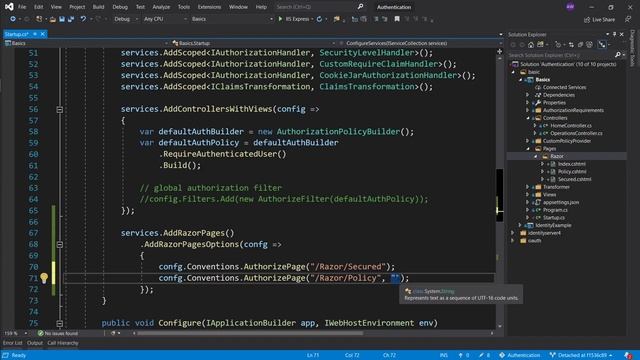Viewport: 640px width, 360px height.
Task: Open the Any CPU platform dropdown
Action: pyautogui.click(x=165, y=19)
